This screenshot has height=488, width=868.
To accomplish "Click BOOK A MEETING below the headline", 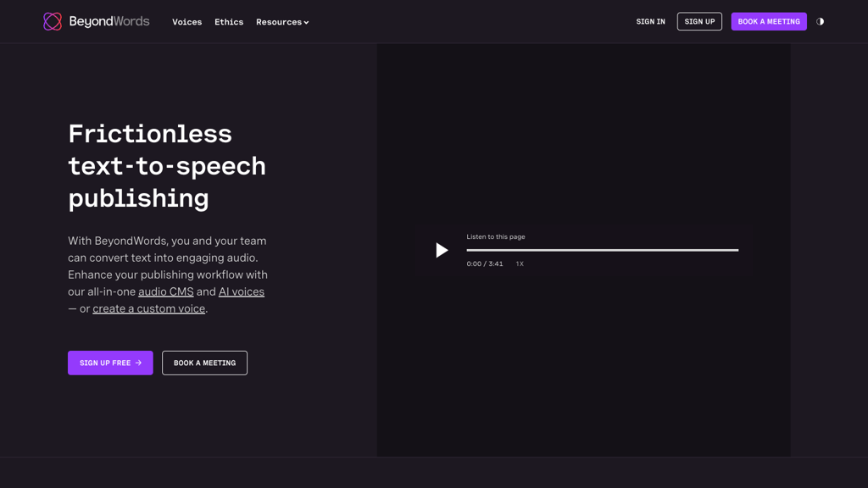I will click(204, 363).
